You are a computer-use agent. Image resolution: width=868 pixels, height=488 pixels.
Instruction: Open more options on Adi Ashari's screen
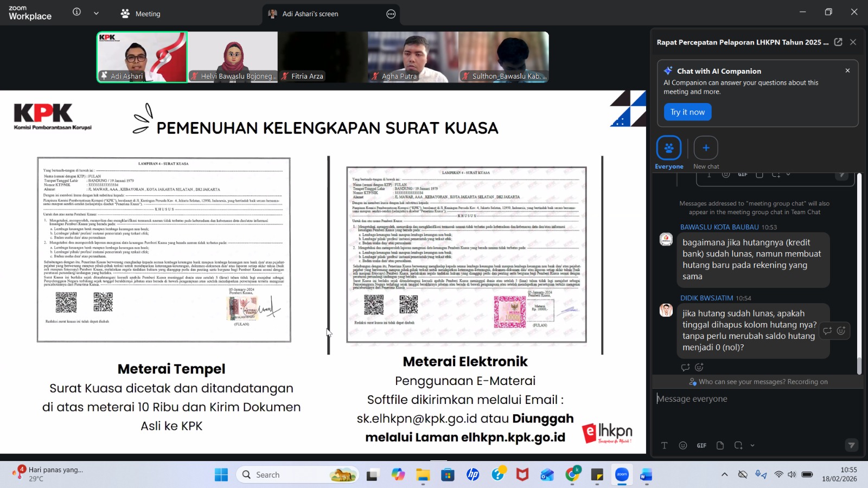(x=391, y=14)
